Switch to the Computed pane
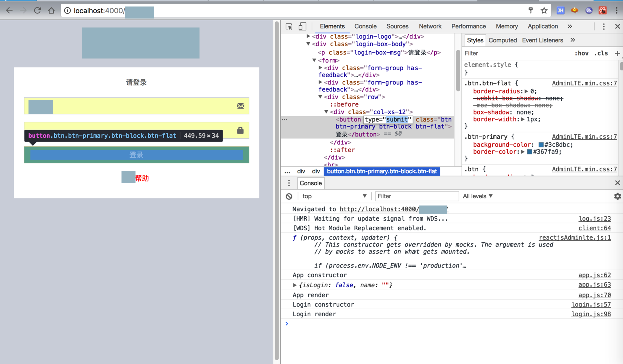The width and height of the screenshot is (623, 364). (x=502, y=40)
